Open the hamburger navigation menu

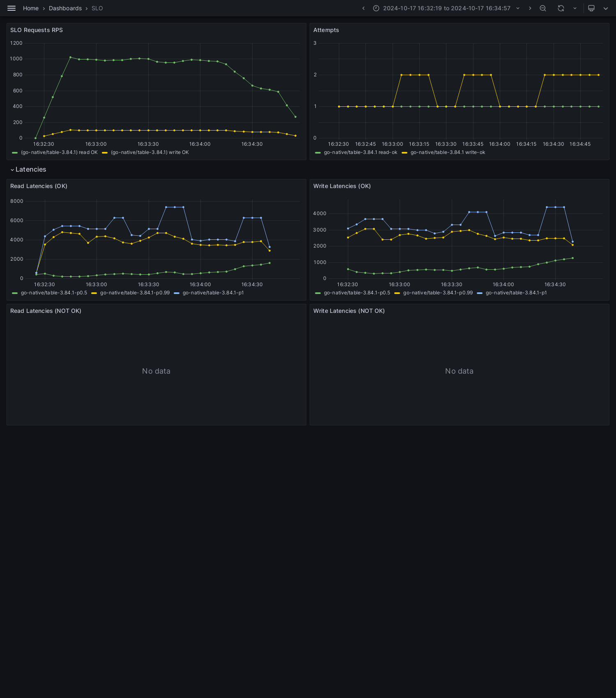click(11, 8)
